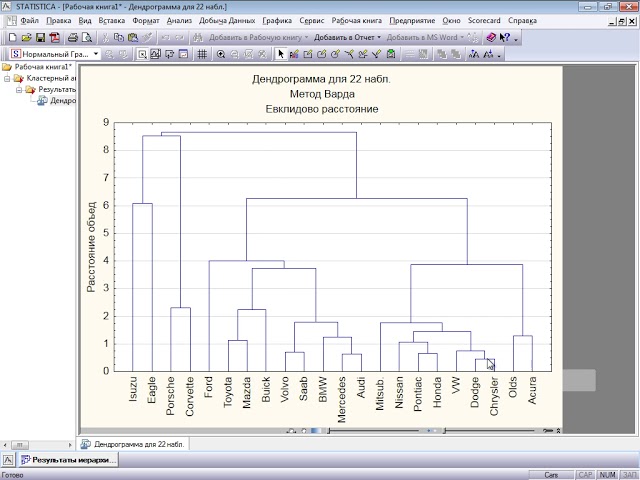
Task: Open the Анализ menu
Action: click(x=179, y=21)
